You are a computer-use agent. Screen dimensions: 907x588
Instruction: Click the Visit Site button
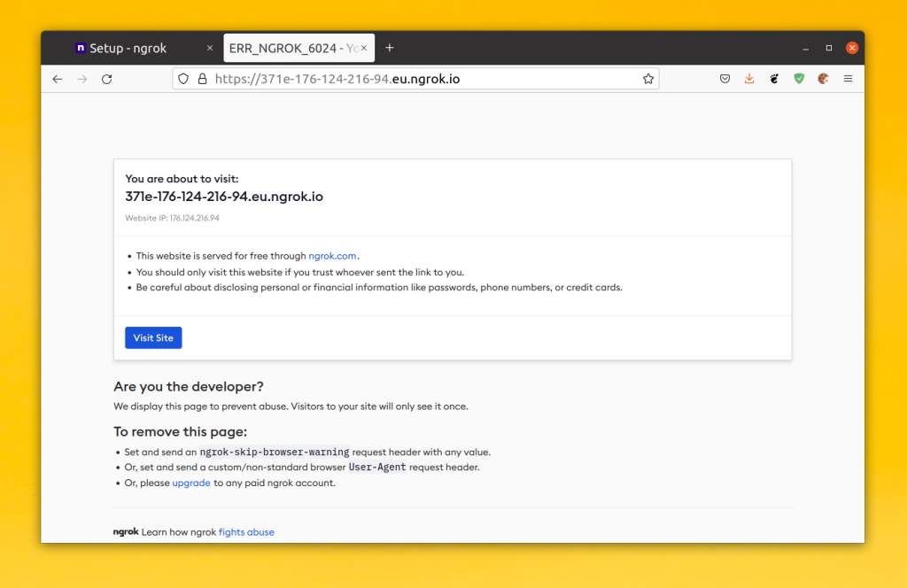tap(153, 337)
